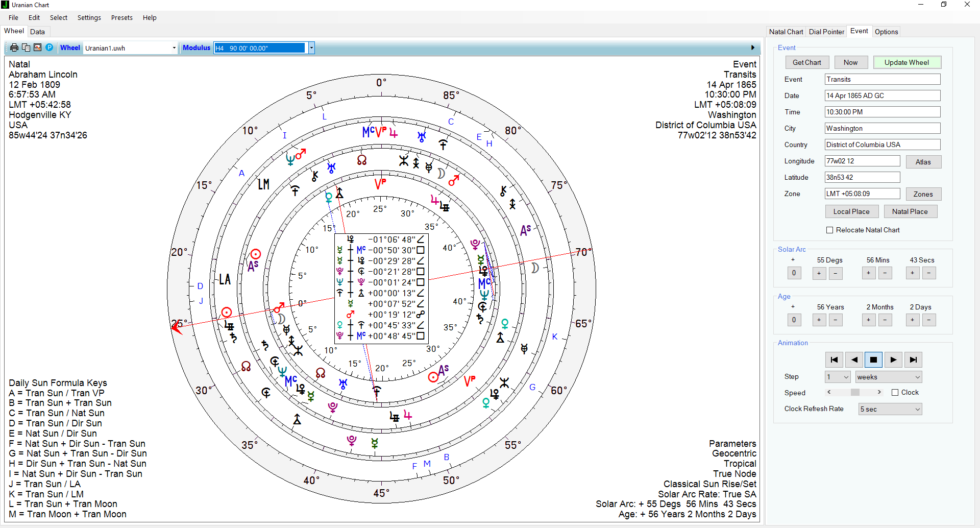Increase Age years with plus
This screenshot has height=528, width=980.
tap(819, 320)
